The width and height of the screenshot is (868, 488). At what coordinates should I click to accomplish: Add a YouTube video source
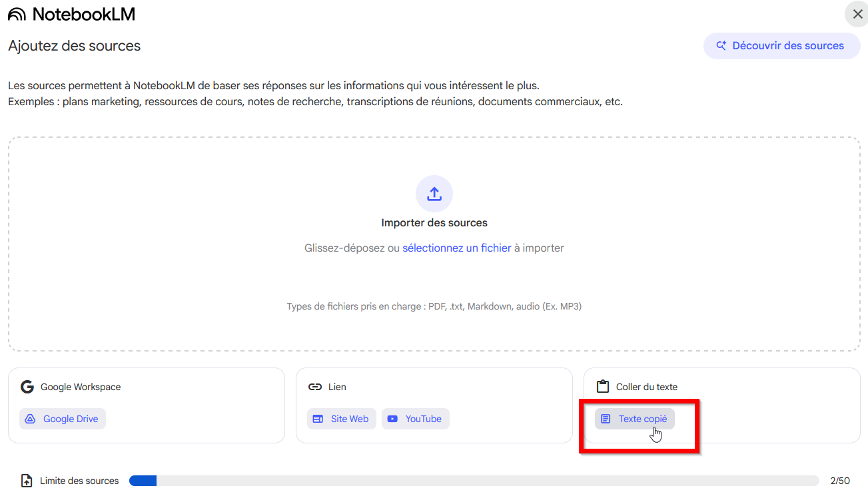coord(416,419)
